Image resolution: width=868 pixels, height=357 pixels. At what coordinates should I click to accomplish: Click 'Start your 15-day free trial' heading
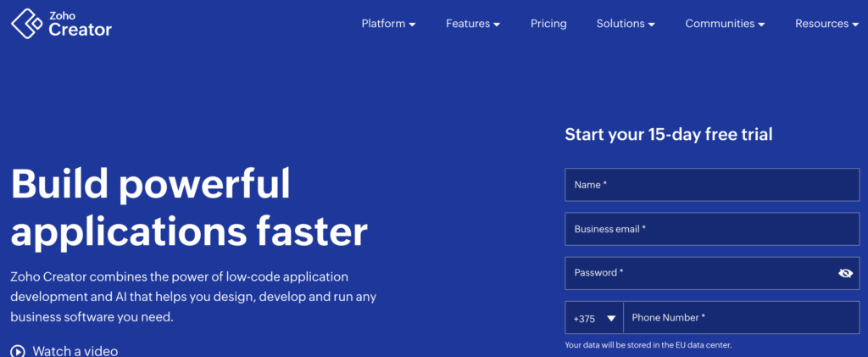(x=668, y=134)
